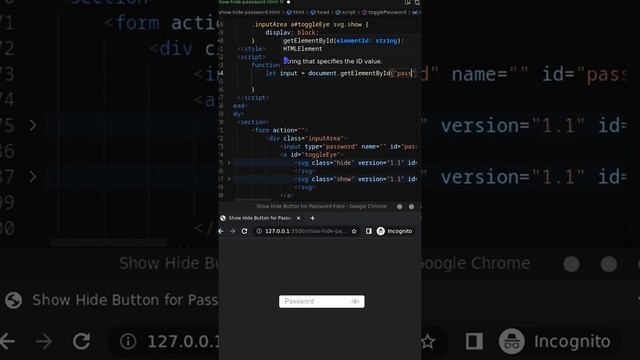Go back in the Chrome browser

[221, 231]
